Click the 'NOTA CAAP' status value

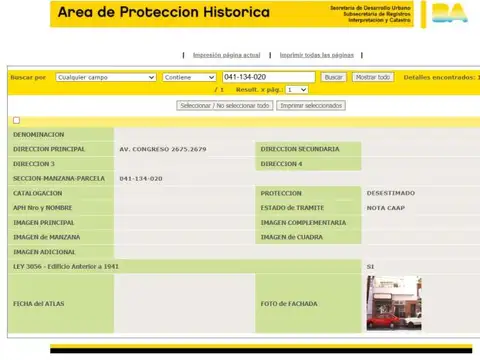tap(386, 208)
